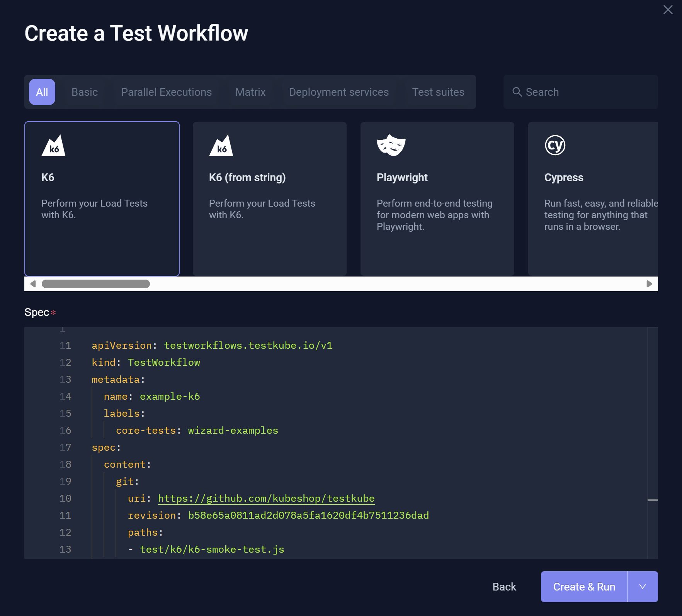Expand the Create & Run dropdown arrow
682x616 pixels.
tap(643, 587)
